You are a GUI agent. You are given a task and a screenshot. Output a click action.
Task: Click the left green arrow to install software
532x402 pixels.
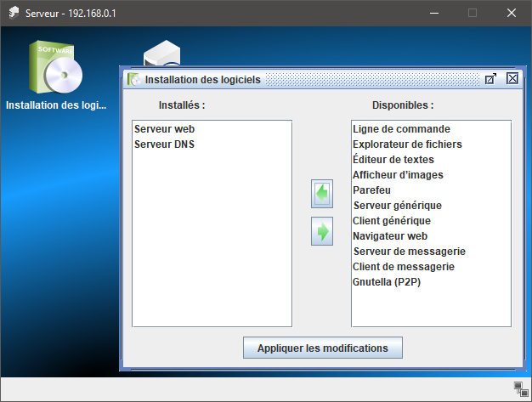tap(322, 194)
